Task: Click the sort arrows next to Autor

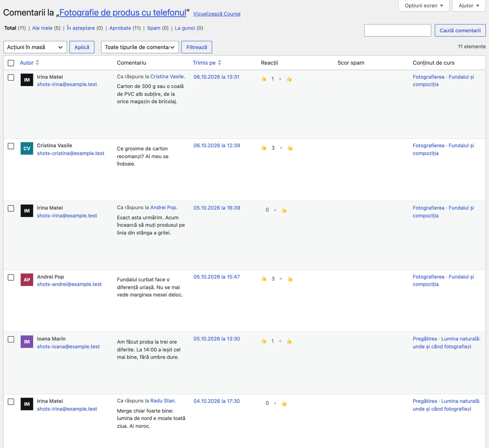Action: (37, 63)
